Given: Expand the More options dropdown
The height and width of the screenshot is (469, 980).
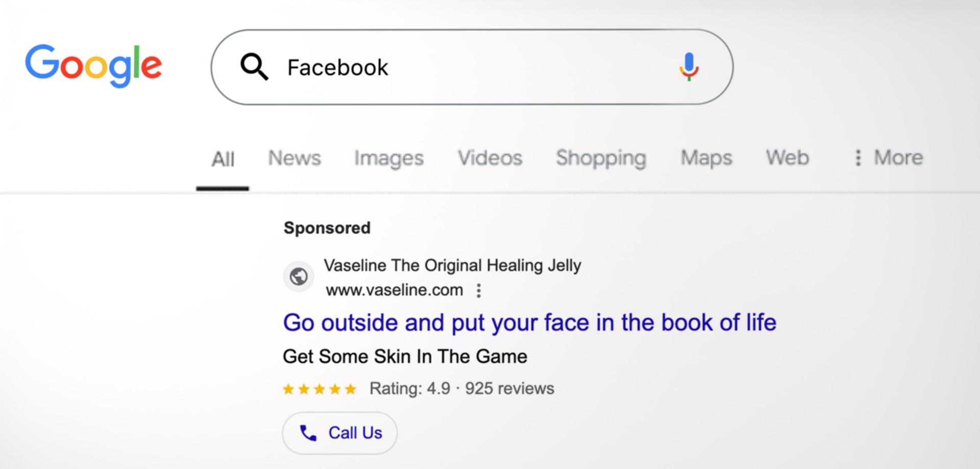Looking at the screenshot, I should tap(889, 157).
